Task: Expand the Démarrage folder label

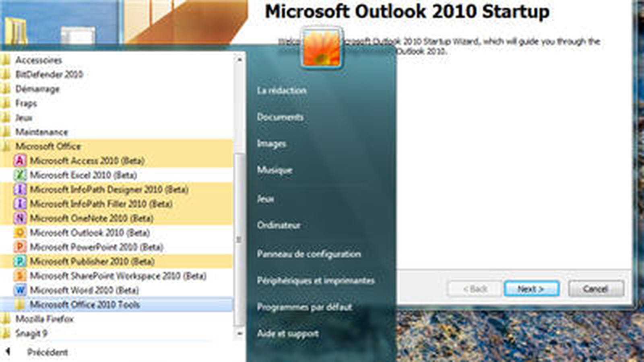Action: coord(37,89)
